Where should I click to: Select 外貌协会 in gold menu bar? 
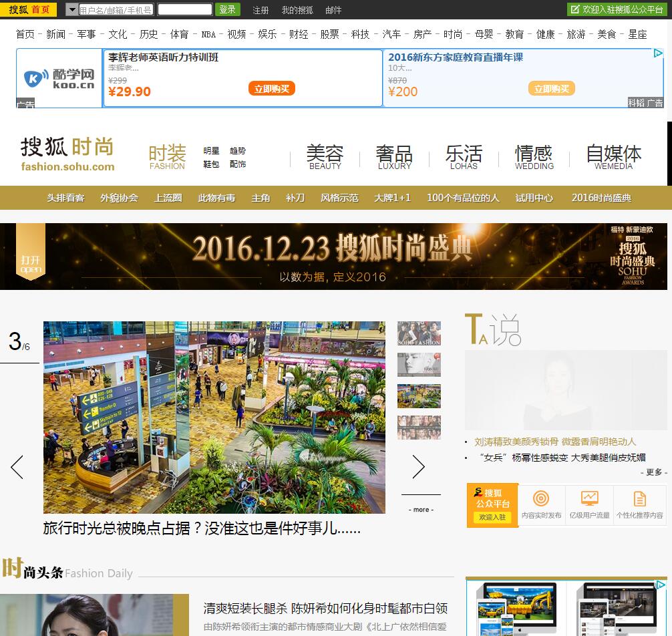pos(119,198)
